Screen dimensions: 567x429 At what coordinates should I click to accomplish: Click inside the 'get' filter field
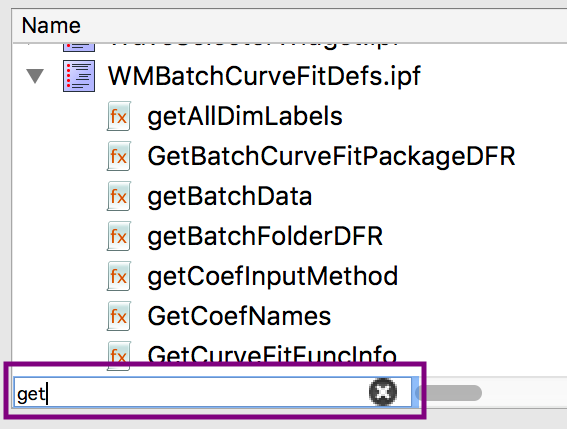213,392
